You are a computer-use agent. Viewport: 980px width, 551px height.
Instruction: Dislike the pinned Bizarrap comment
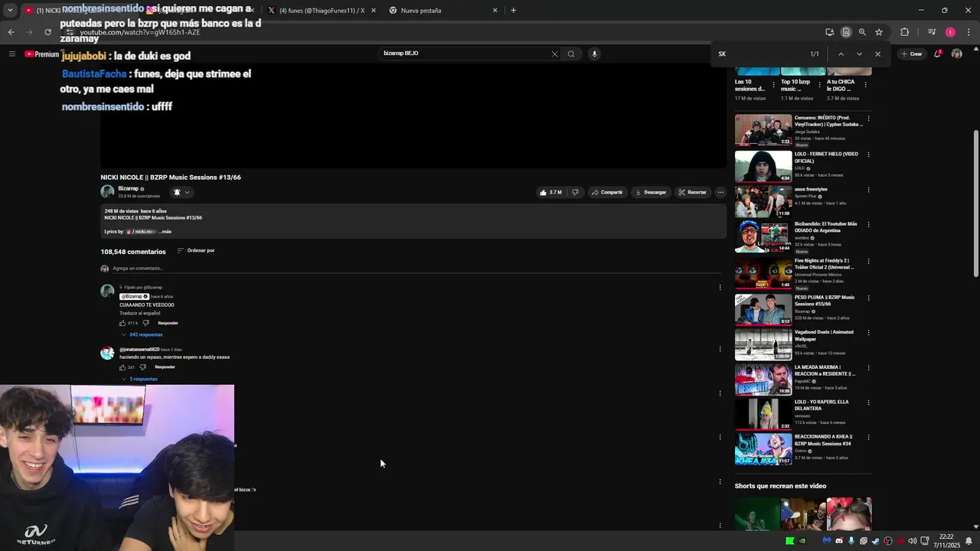point(146,323)
